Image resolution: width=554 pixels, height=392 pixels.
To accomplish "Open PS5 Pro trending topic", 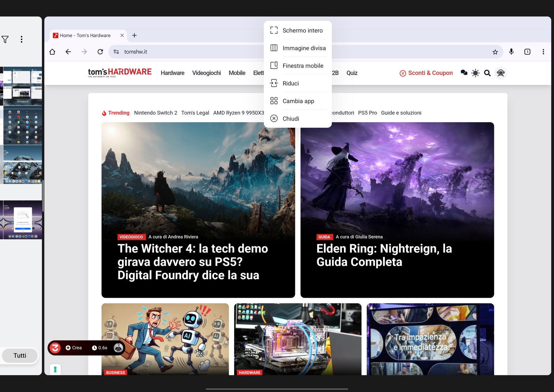I will [x=367, y=113].
